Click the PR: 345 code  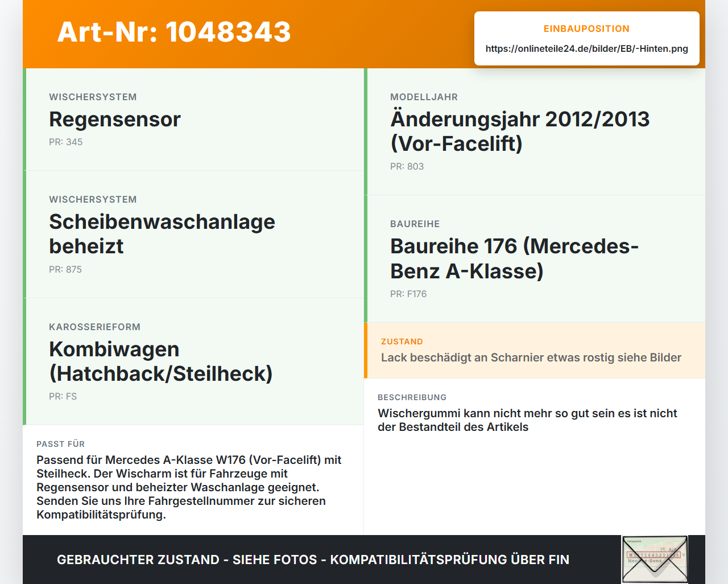[66, 142]
